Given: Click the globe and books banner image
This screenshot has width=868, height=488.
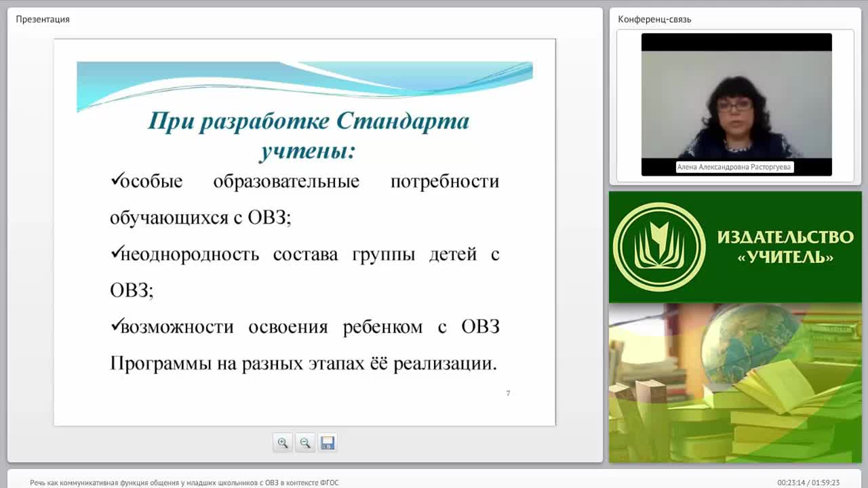Looking at the screenshot, I should click(735, 383).
